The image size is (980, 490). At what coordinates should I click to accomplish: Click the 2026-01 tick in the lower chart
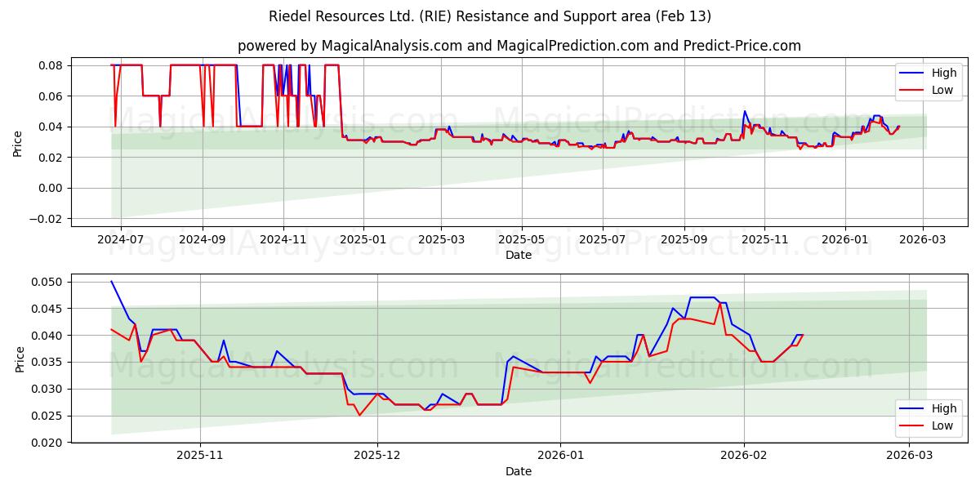click(x=562, y=457)
